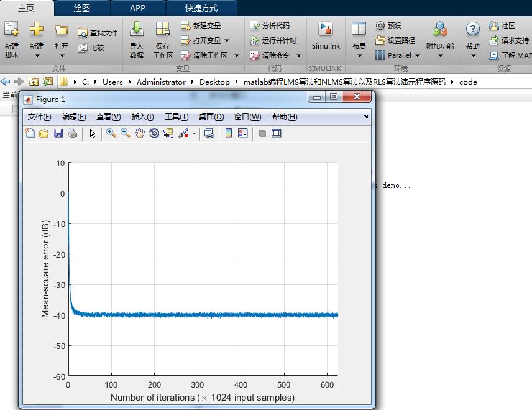Open File (文件) menu in Figure 1
This screenshot has height=410, width=532.
click(39, 117)
